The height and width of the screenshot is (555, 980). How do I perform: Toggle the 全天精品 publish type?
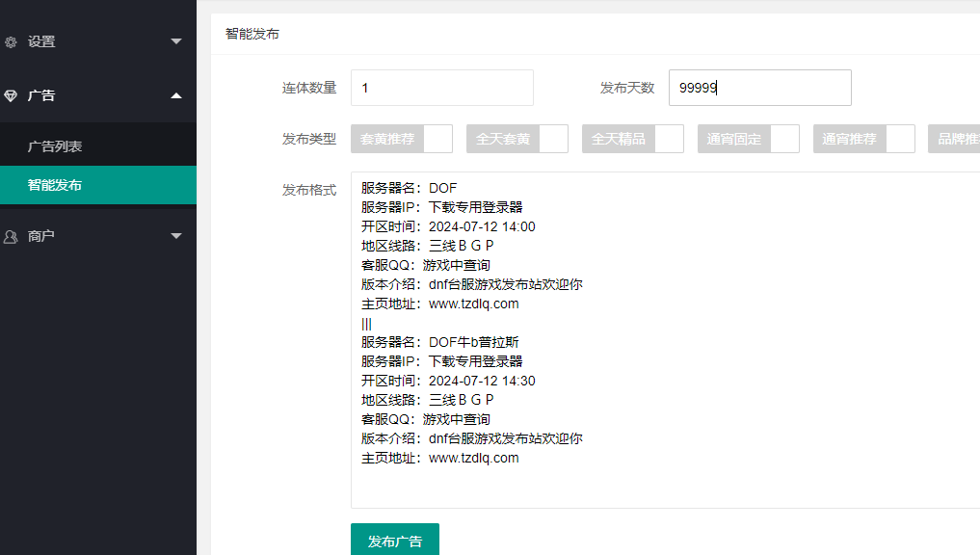tap(632, 139)
